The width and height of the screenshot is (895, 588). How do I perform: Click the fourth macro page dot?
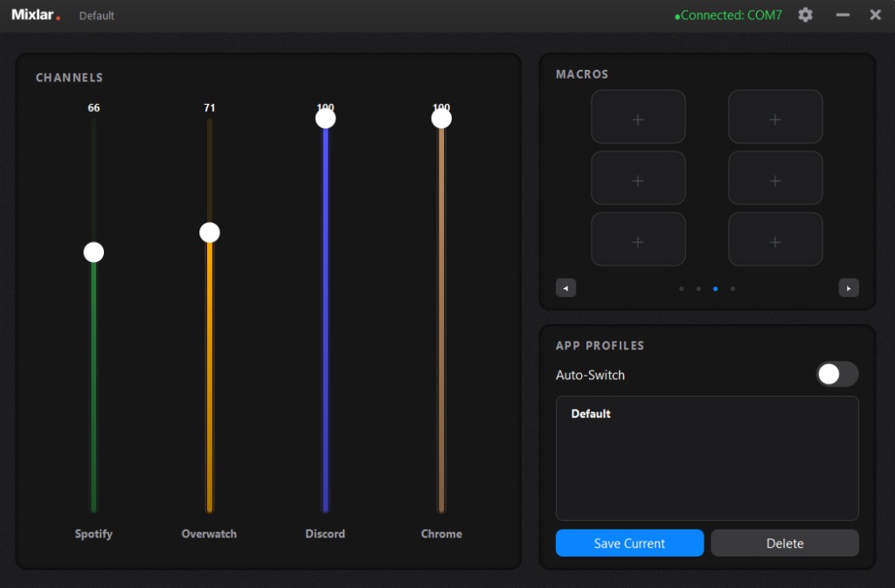tap(732, 287)
